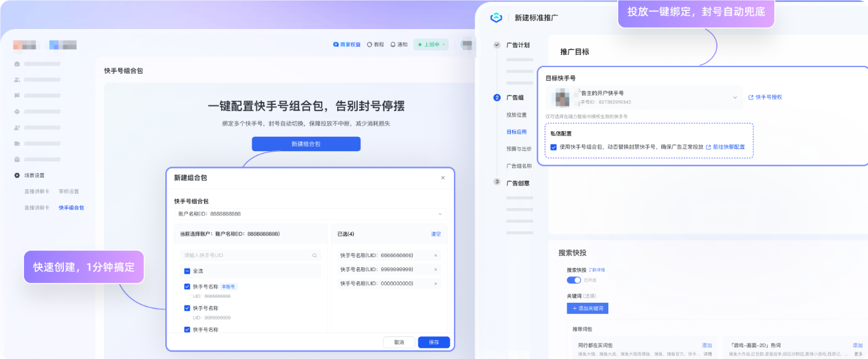Screen dimensions: 868x359
Task: Open 通知 notifications bell
Action: [x=399, y=45]
